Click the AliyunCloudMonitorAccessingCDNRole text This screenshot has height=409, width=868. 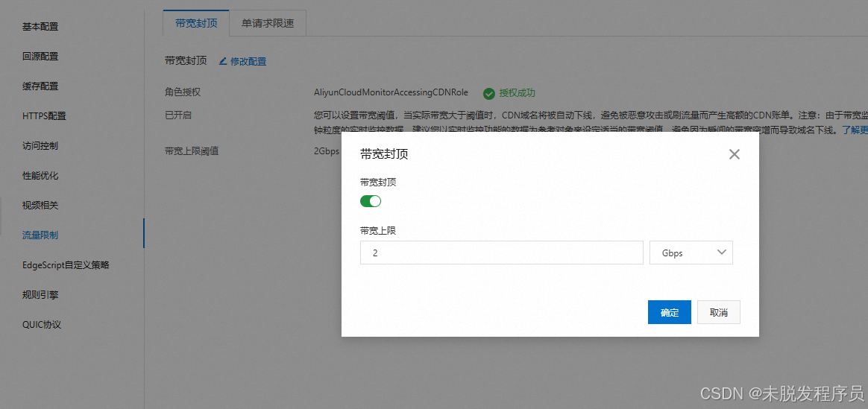(391, 93)
